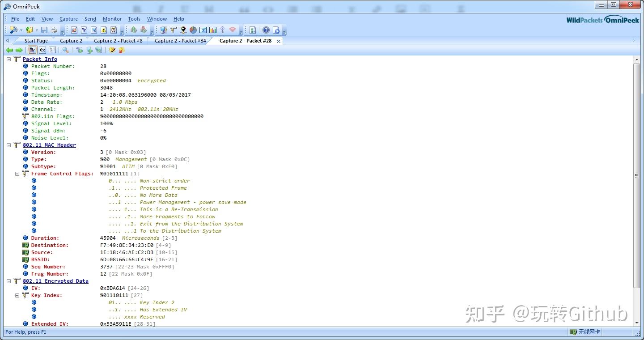Switch to the Capture 2 tab
Viewport: 644px width, 340px height.
coord(71,41)
